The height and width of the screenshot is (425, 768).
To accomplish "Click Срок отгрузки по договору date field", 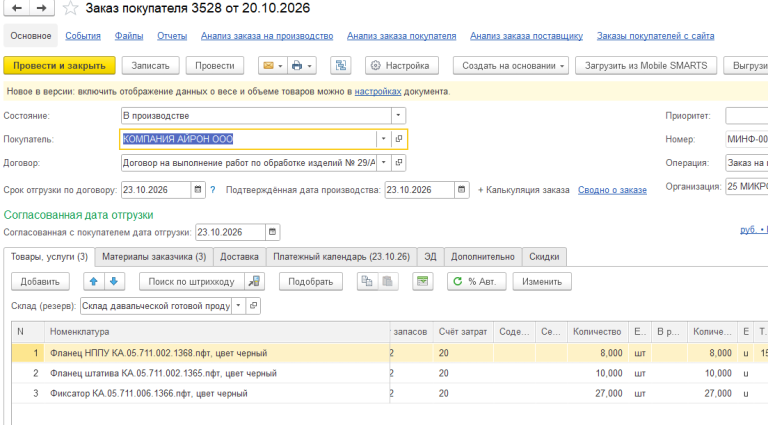I will pyautogui.click(x=156, y=189).
